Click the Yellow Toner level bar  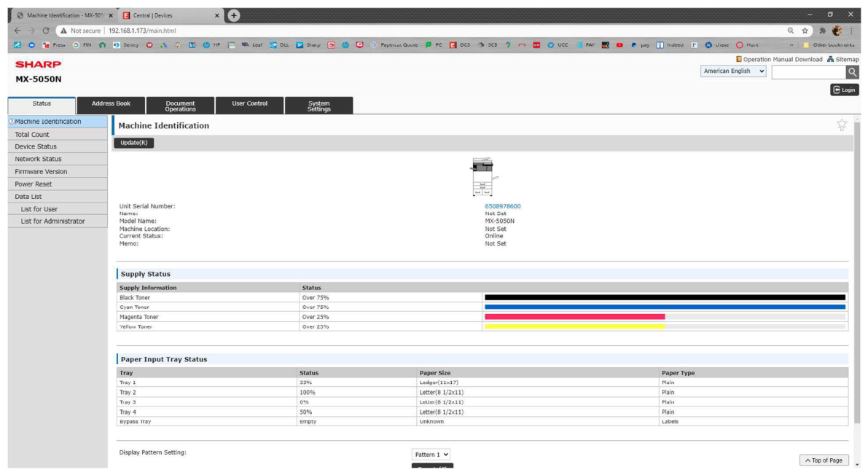click(665, 327)
